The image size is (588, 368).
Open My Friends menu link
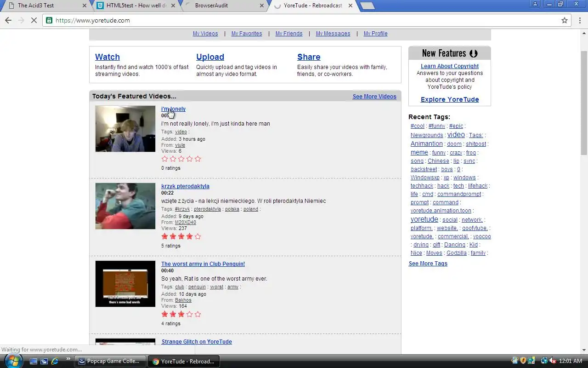point(289,34)
